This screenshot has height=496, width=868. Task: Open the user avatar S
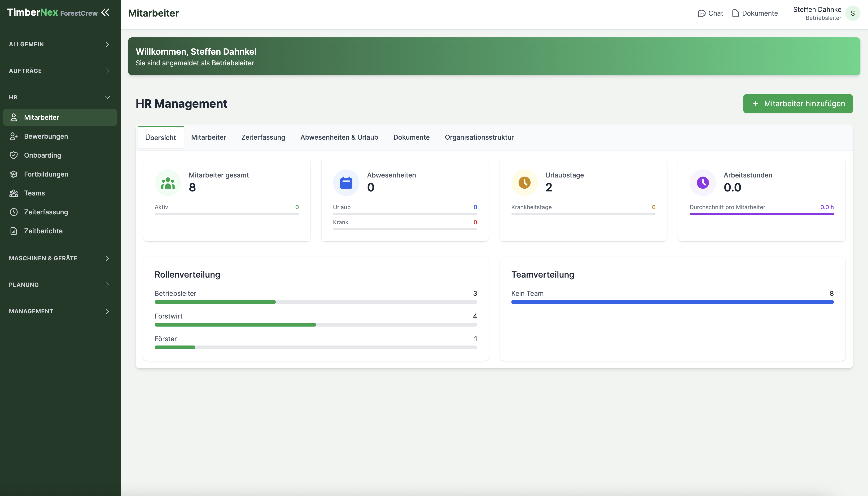852,13
